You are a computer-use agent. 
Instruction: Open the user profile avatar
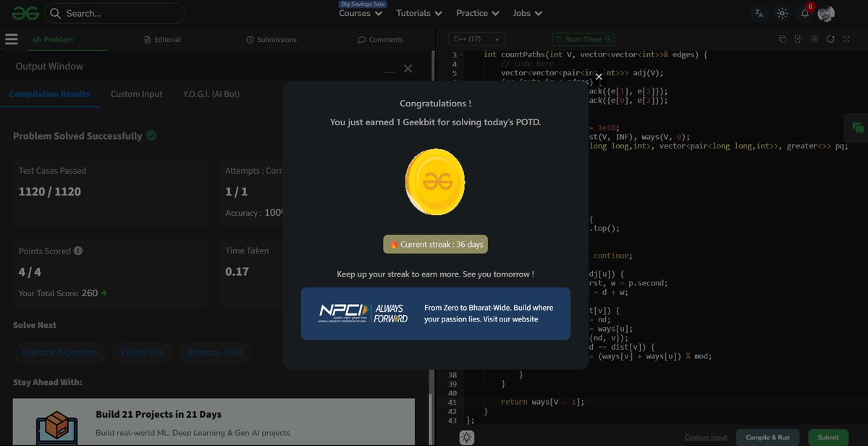click(x=826, y=13)
